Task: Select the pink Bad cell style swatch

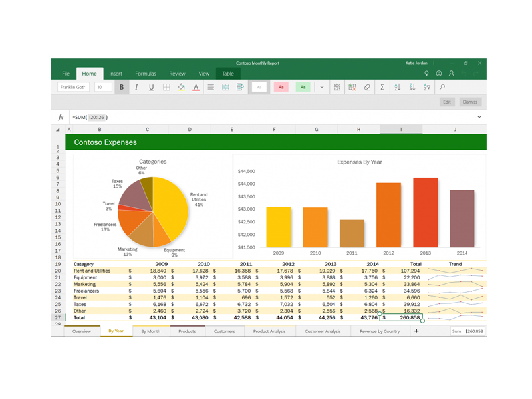Action: click(x=281, y=87)
